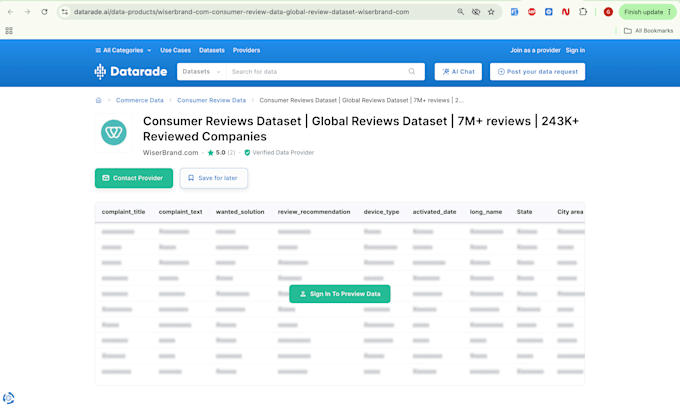Click the wanted_solution column header
Screen dimensions: 680x407
click(x=240, y=212)
